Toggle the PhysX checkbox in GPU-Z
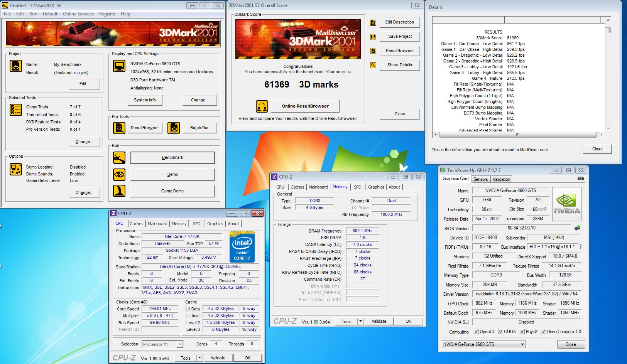The height and width of the screenshot is (364, 627). click(522, 332)
